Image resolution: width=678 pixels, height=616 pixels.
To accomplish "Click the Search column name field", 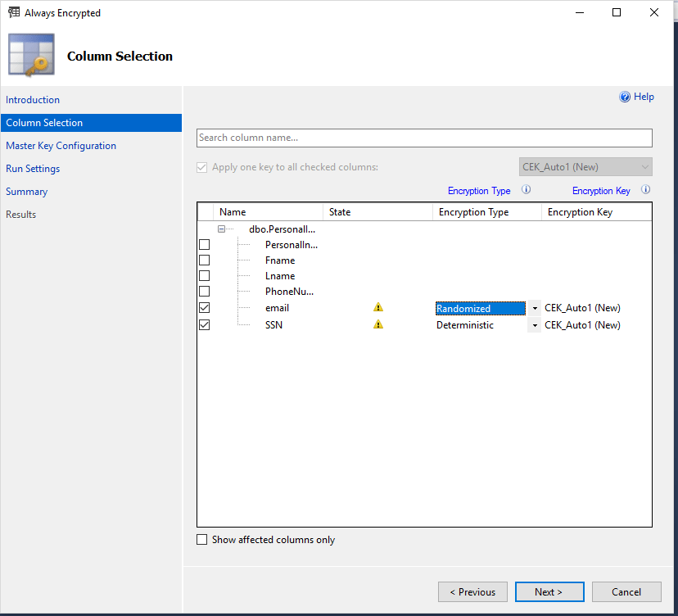I will [424, 138].
